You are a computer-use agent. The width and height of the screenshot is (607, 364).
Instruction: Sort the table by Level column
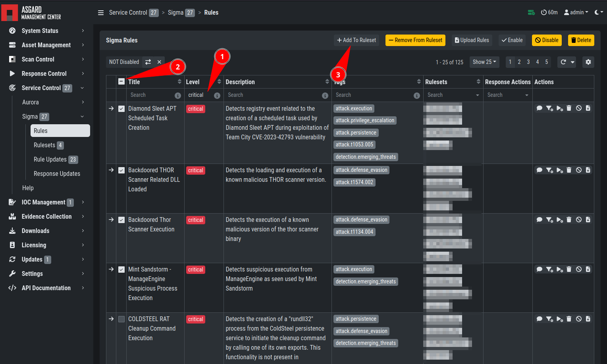tap(219, 82)
